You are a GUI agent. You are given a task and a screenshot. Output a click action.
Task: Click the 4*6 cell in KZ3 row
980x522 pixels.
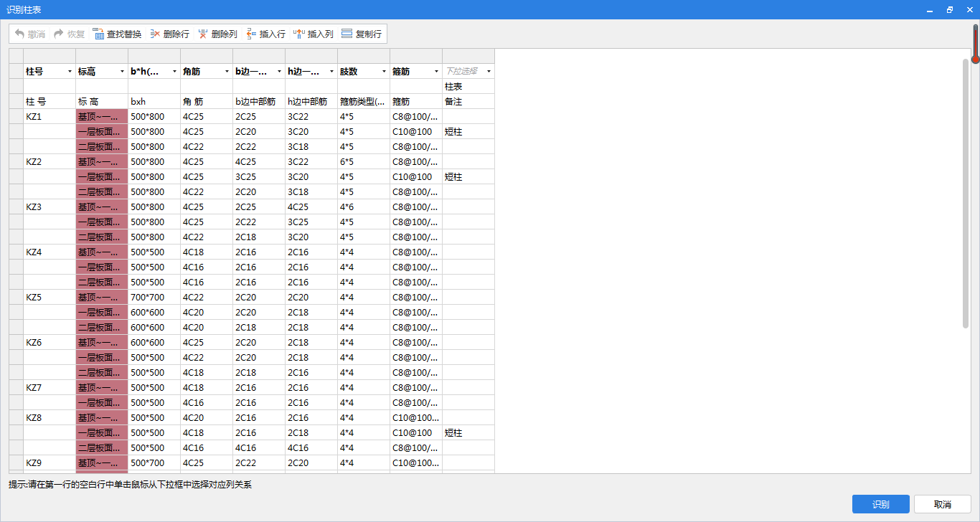click(364, 207)
